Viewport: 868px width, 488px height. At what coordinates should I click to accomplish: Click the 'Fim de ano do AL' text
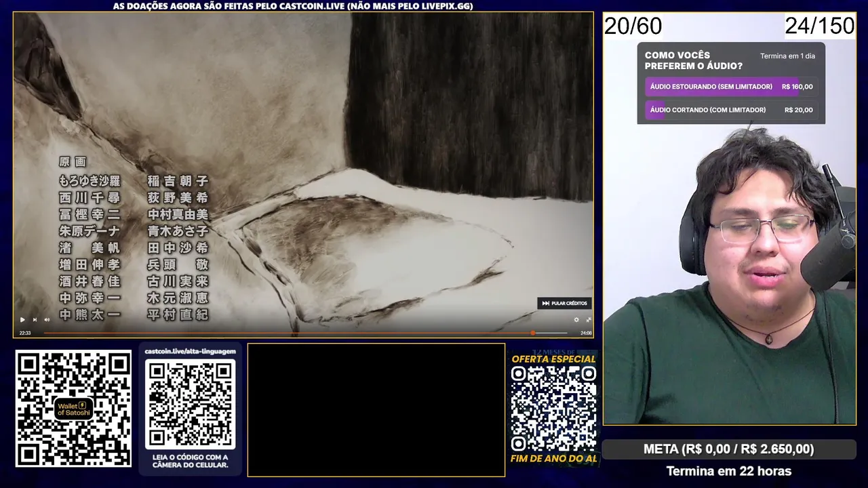coord(553,459)
